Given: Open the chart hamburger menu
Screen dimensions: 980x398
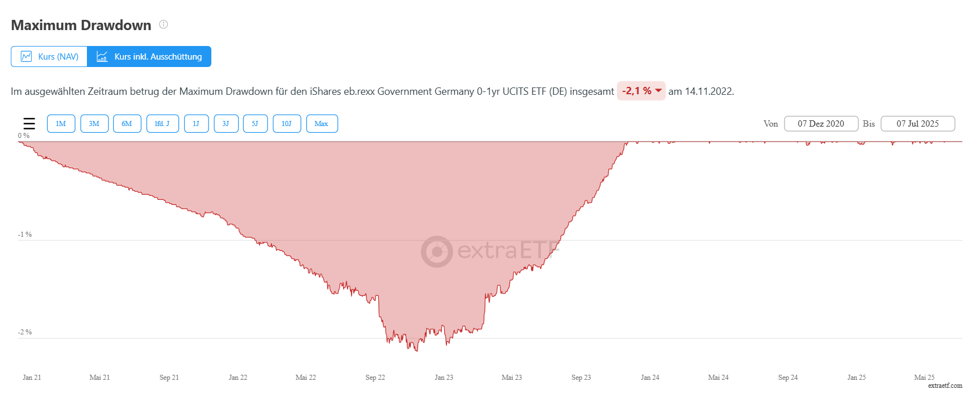Looking at the screenshot, I should pyautogui.click(x=29, y=124).
